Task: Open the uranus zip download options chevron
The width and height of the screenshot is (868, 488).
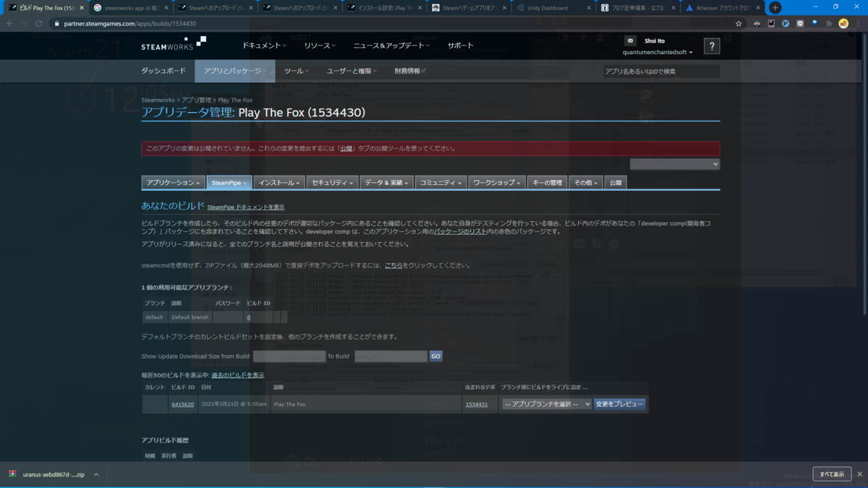Action: pyautogui.click(x=95, y=474)
